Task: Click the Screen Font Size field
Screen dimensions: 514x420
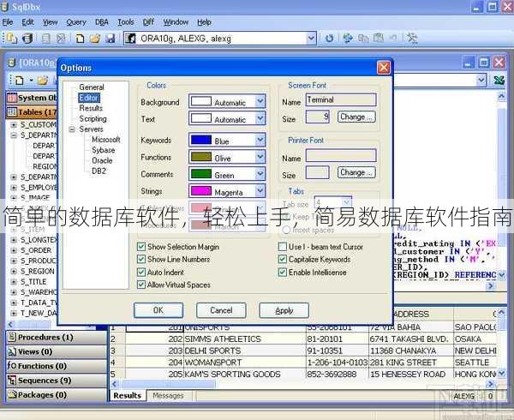Action: coord(317,117)
